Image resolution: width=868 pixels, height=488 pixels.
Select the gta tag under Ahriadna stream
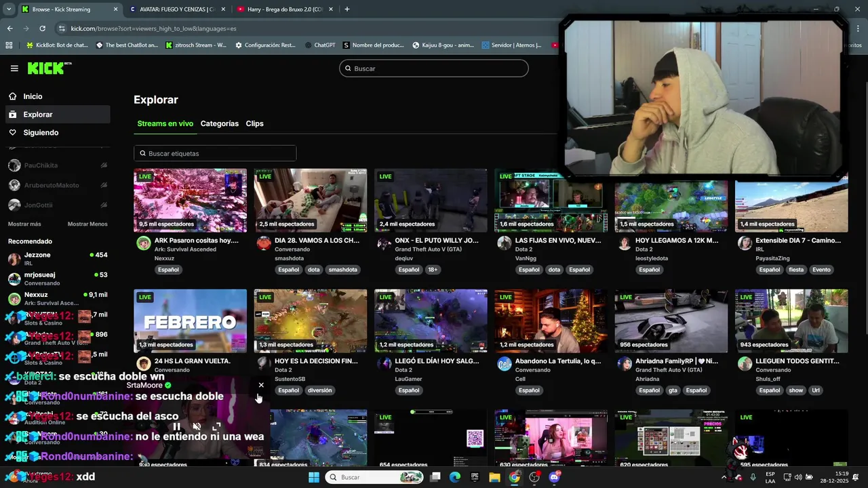point(673,390)
